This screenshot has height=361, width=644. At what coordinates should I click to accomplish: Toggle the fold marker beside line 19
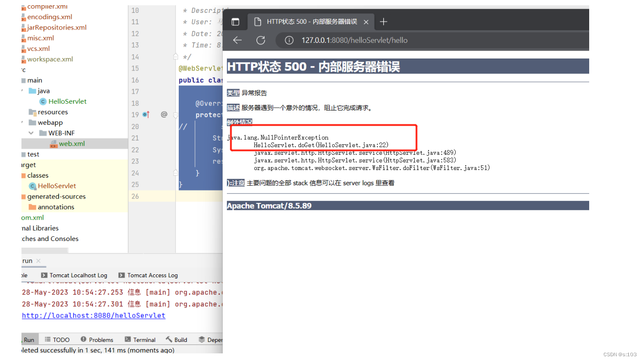(175, 115)
